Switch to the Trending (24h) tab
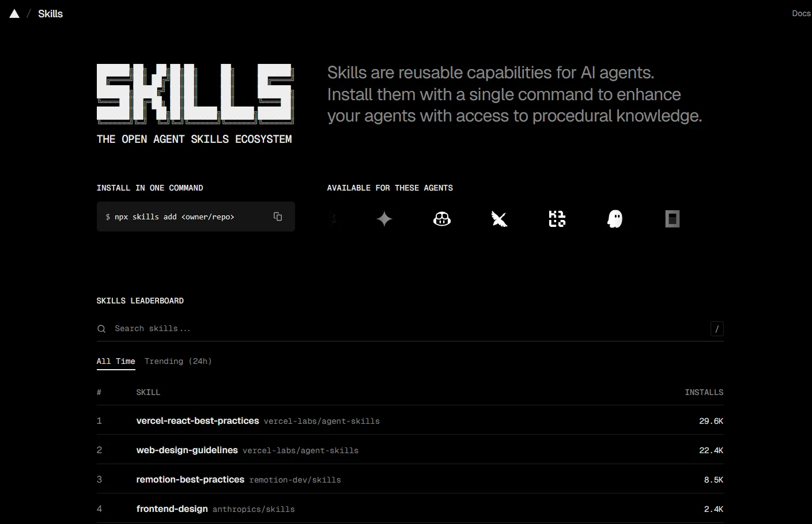The width and height of the screenshot is (812, 524). coord(178,361)
